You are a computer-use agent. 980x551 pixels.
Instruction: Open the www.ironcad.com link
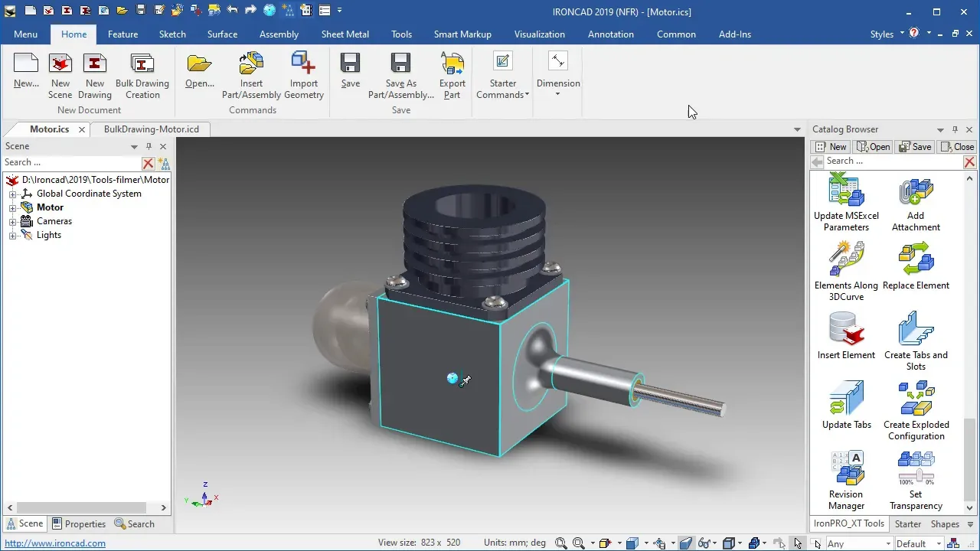(x=55, y=543)
